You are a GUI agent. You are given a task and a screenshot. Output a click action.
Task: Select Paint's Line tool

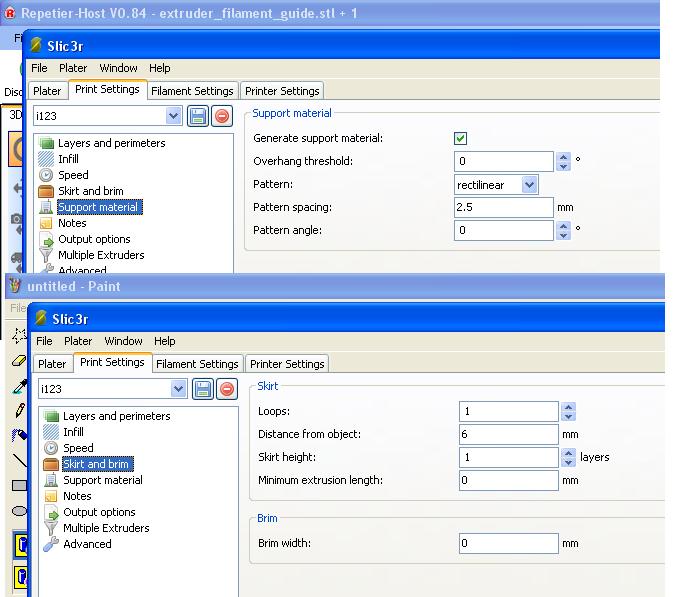coord(19,460)
